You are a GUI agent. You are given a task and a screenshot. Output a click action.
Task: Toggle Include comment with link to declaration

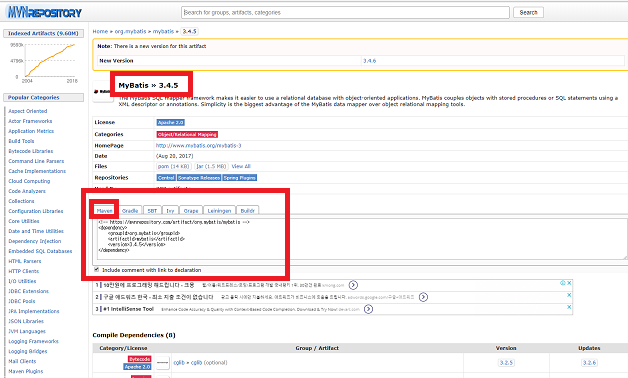point(97,270)
